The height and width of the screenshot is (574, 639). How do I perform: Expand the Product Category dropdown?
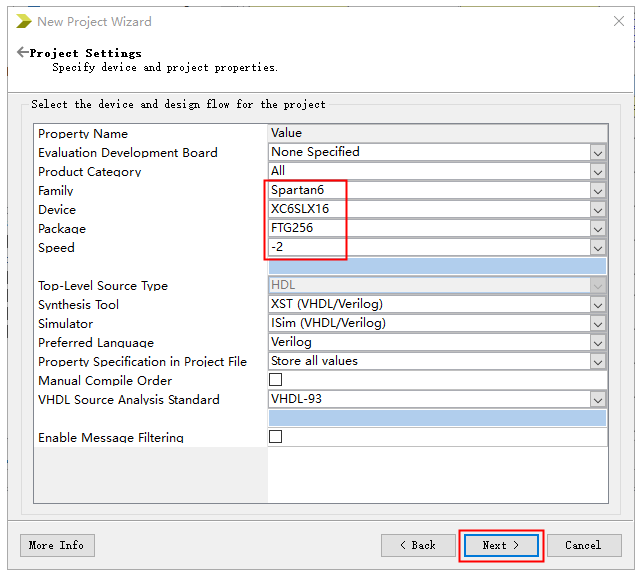(597, 171)
